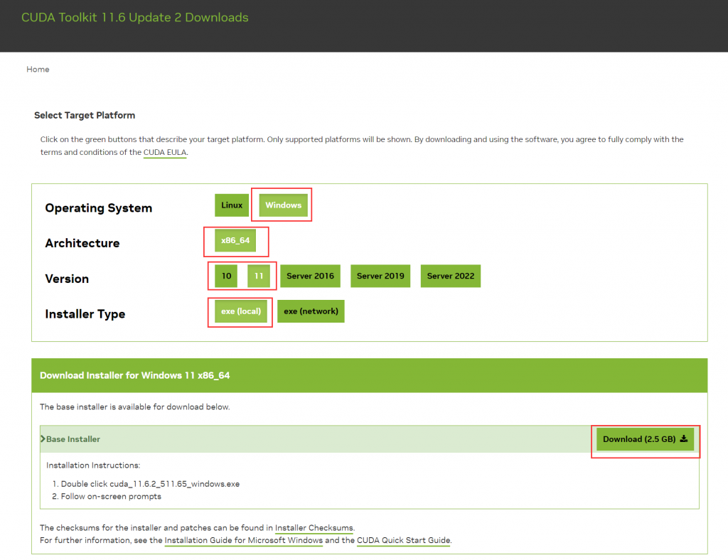Go to the Home breadcrumb link
728x560 pixels.
point(38,69)
